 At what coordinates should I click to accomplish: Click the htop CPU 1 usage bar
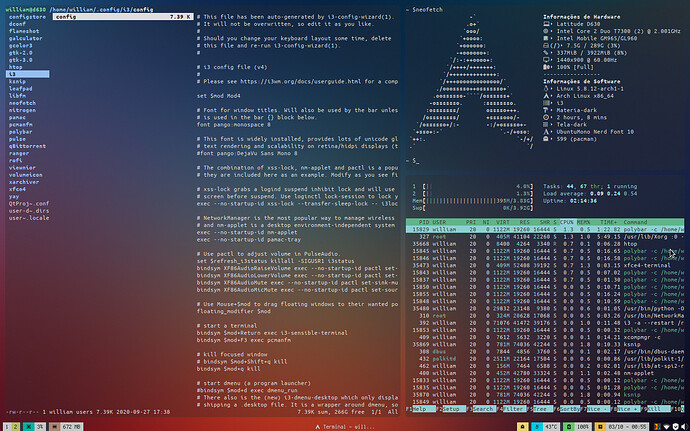tap(473, 186)
